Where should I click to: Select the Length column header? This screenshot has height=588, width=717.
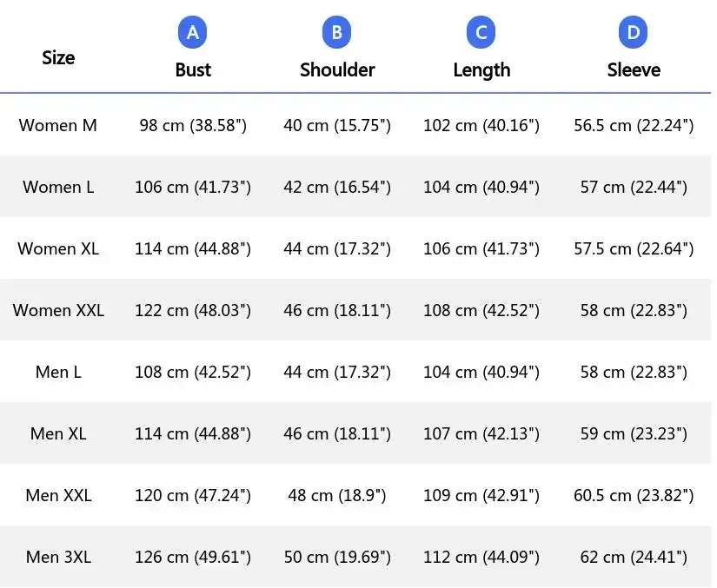[x=481, y=70]
